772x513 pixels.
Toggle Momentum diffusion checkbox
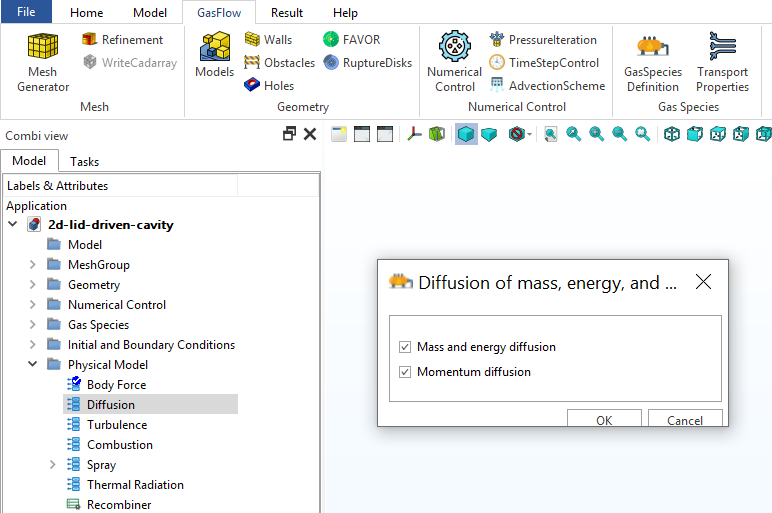click(x=405, y=372)
